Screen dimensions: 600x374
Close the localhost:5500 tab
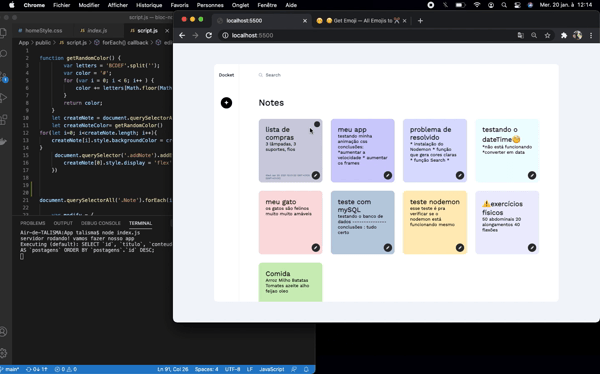click(x=305, y=21)
